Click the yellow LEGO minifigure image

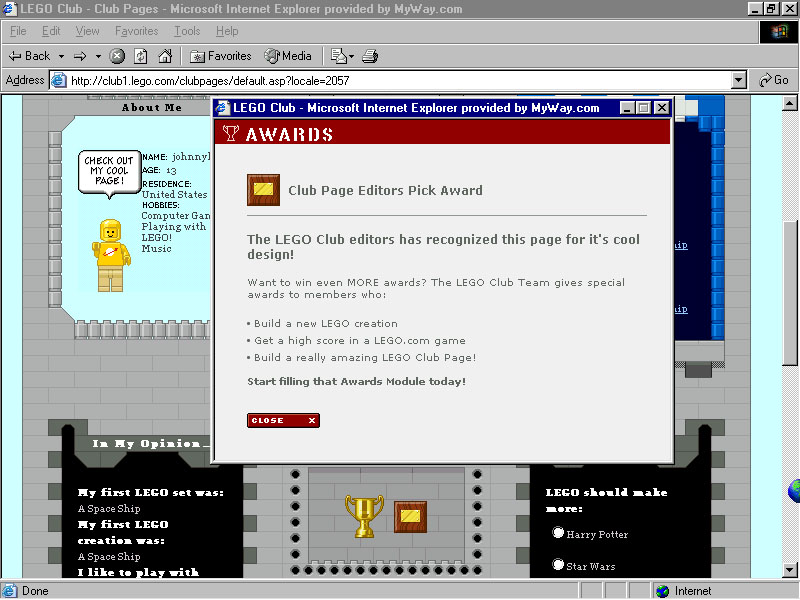point(111,255)
